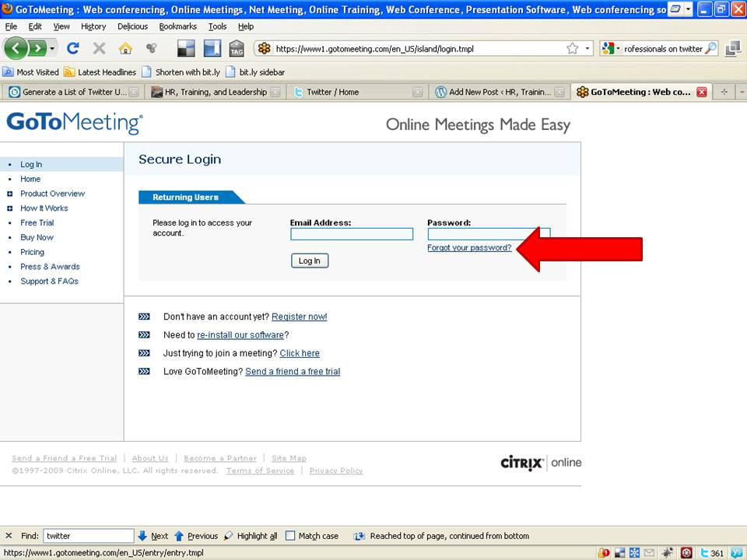Click the bit.ly sidebar bookmark
This screenshot has width=747, height=560.
pos(255,72)
